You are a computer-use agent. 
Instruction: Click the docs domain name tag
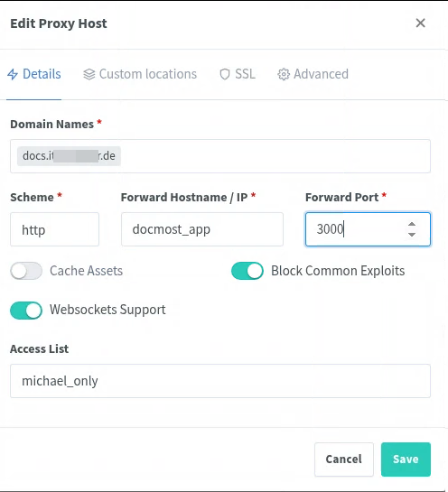tap(69, 156)
